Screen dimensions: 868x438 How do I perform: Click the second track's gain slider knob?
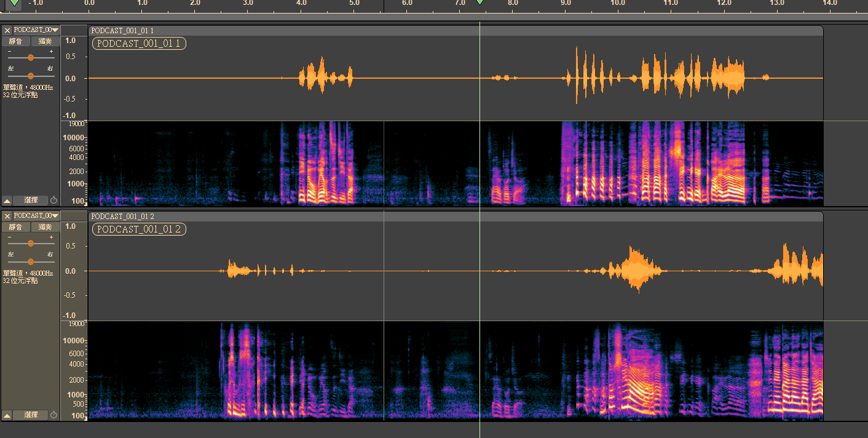[x=31, y=244]
